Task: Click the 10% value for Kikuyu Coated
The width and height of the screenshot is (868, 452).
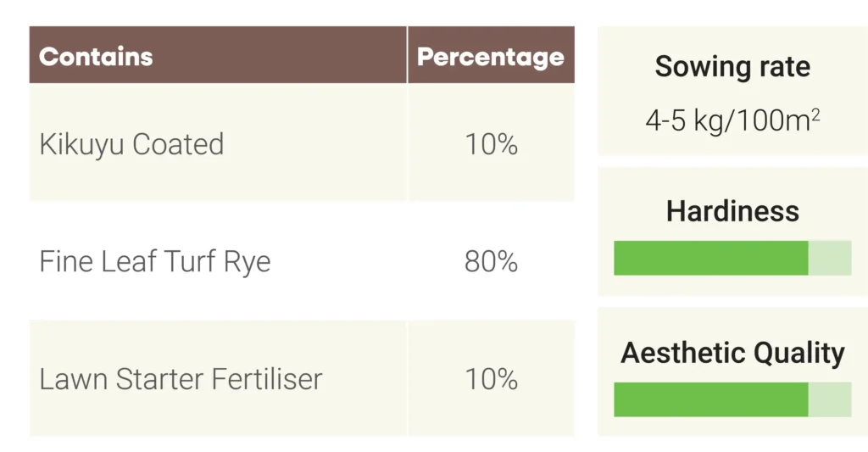Action: [491, 144]
